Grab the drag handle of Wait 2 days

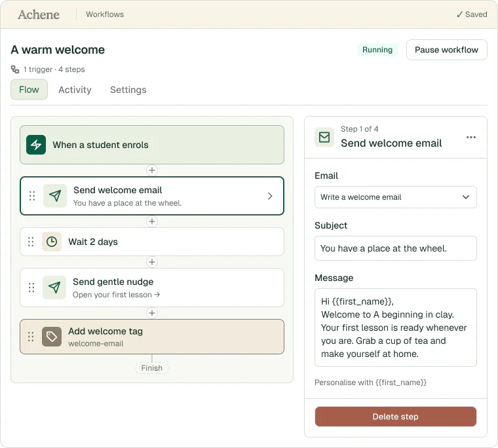pyautogui.click(x=31, y=242)
